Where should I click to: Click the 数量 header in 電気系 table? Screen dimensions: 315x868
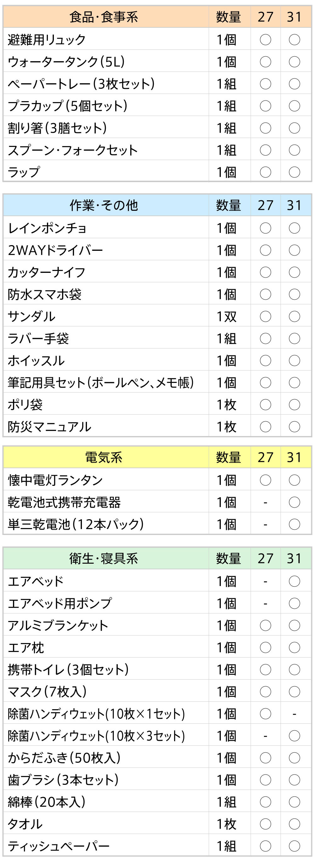[x=228, y=457]
